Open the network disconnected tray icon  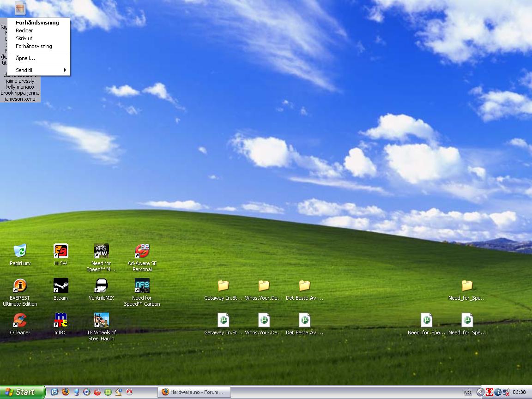click(506, 392)
